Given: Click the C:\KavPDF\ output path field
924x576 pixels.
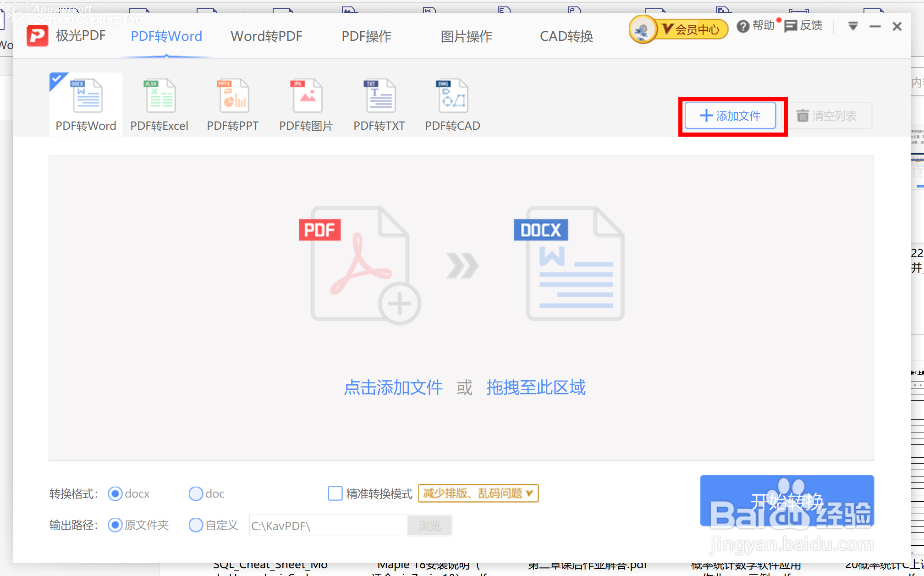Looking at the screenshot, I should 328,526.
